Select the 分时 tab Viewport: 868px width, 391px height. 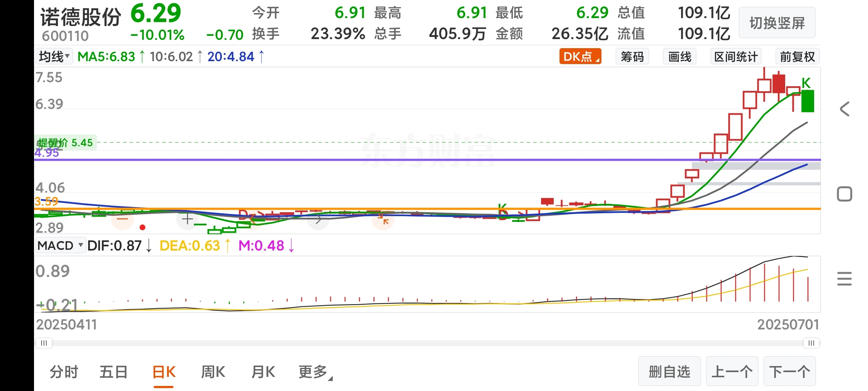64,372
